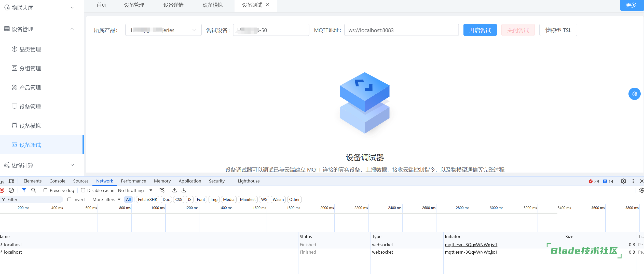Image resolution: width=644 pixels, height=274 pixels.
Task: Export HAR file with download icon
Action: [184, 190]
